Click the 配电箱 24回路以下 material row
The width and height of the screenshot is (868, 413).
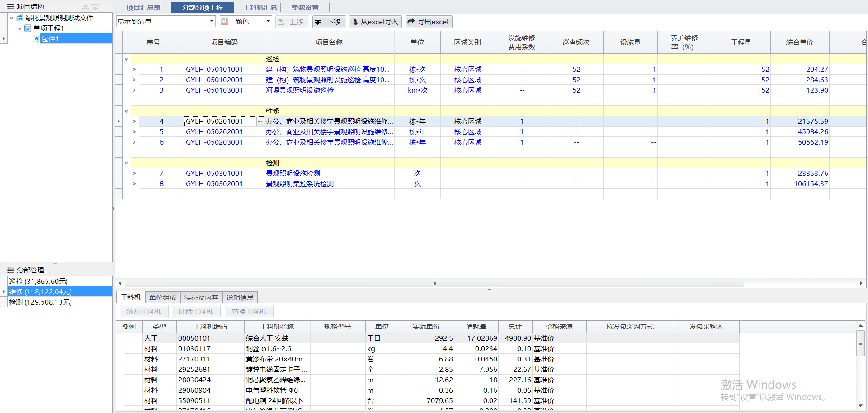pyautogui.click(x=432, y=400)
